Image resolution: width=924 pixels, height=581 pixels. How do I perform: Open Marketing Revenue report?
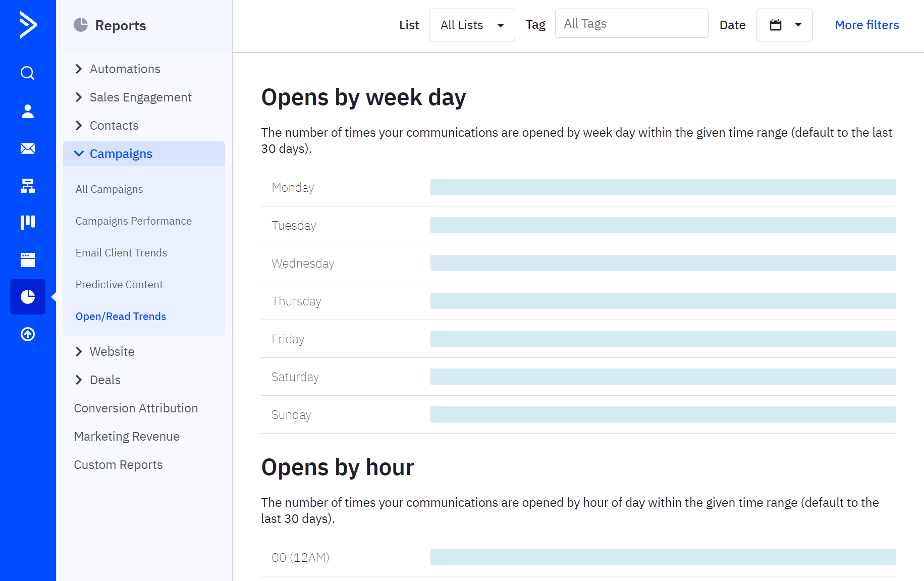127,437
